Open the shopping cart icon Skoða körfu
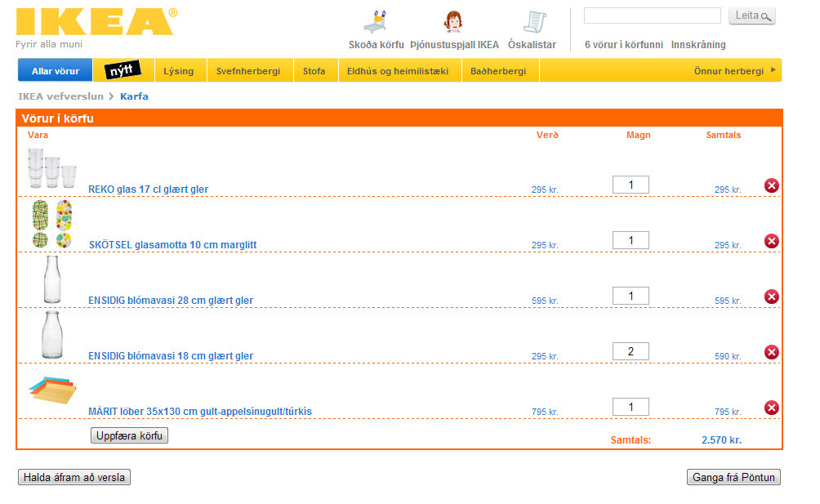The width and height of the screenshot is (820, 504). (x=377, y=24)
